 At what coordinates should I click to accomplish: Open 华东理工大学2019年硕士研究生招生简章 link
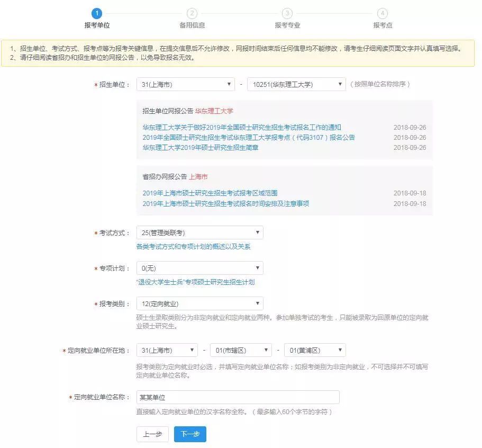(200, 148)
